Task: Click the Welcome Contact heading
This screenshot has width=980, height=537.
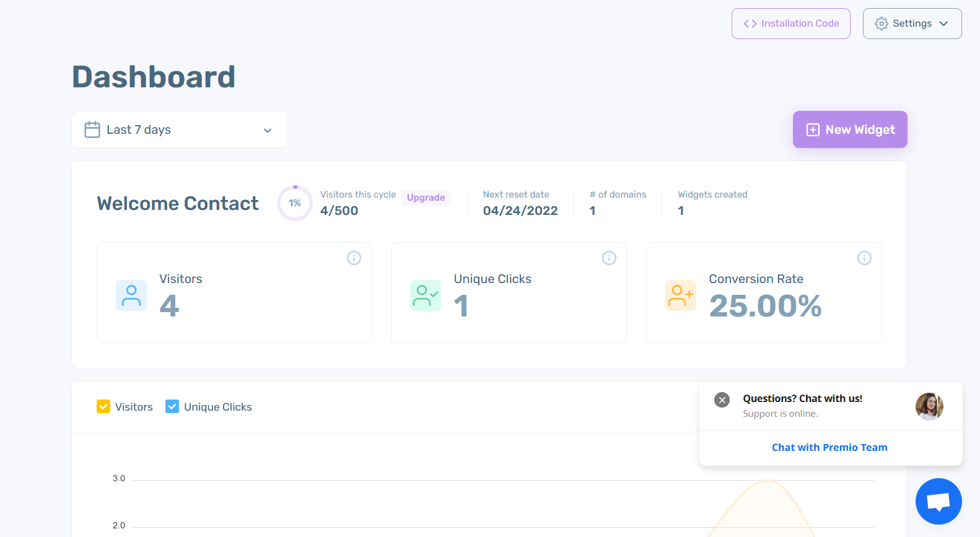Action: tap(178, 203)
